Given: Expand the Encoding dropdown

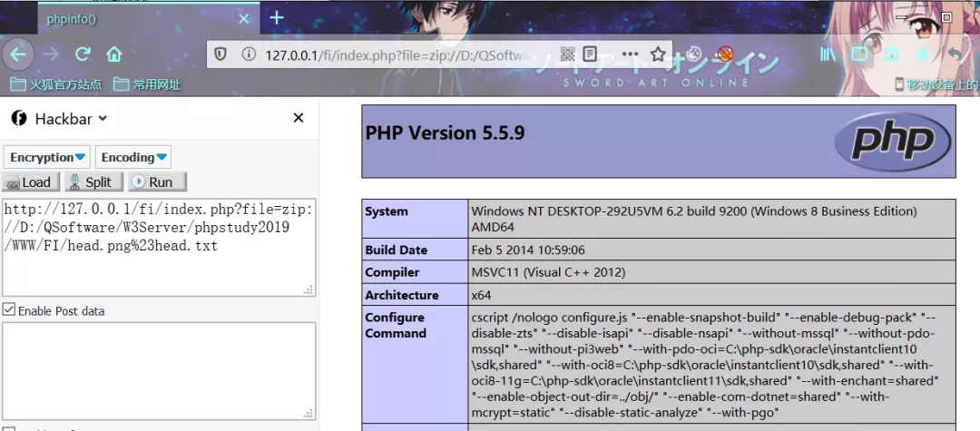Looking at the screenshot, I should click(133, 157).
